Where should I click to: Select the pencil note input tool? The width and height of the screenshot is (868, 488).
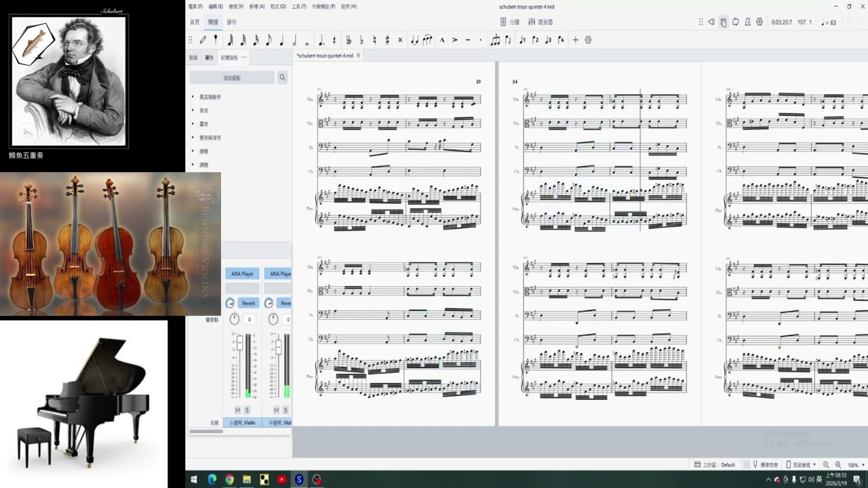(x=203, y=40)
